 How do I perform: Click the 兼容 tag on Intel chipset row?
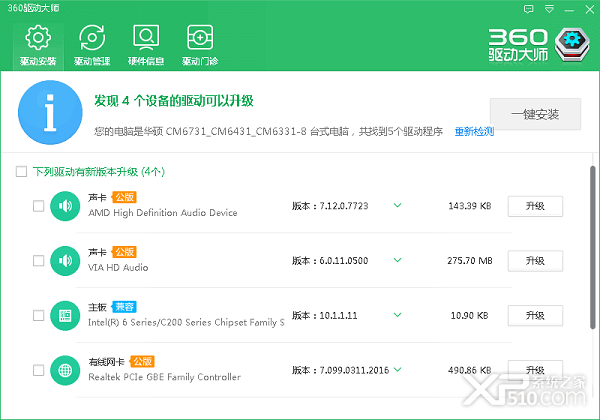pos(124,307)
